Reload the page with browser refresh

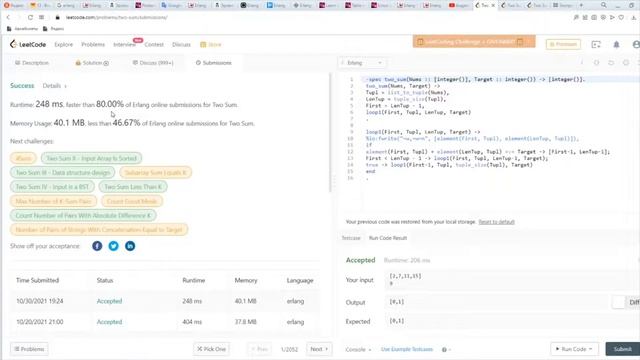pyautogui.click(x=30, y=18)
